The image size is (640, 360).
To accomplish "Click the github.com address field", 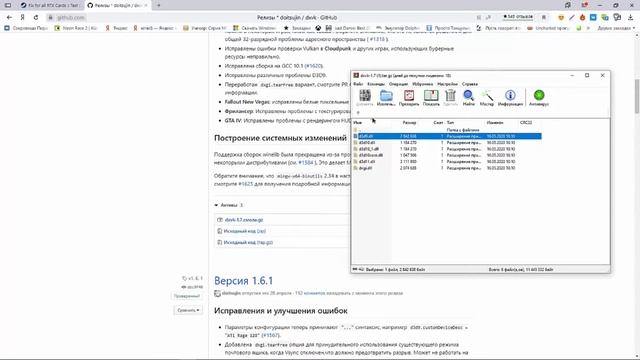I will coord(71,18).
